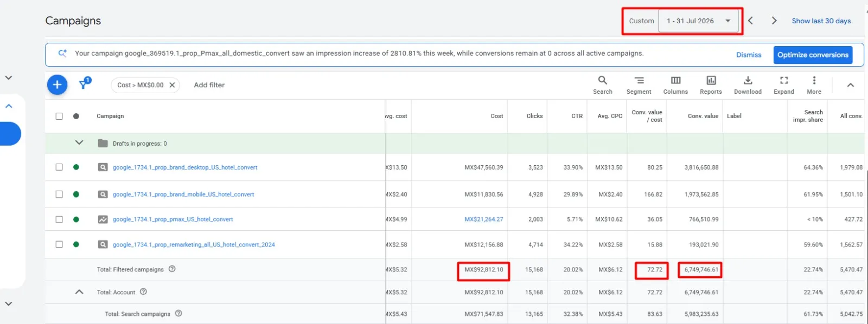This screenshot has height=324, width=868.
Task: Expand left sidebar bottom down chevron
Action: [x=8, y=304]
